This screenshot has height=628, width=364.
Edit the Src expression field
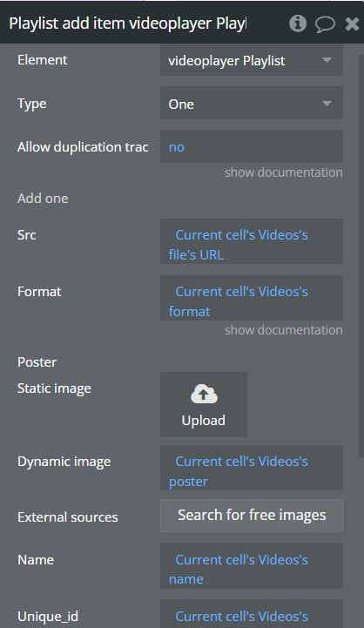point(252,241)
